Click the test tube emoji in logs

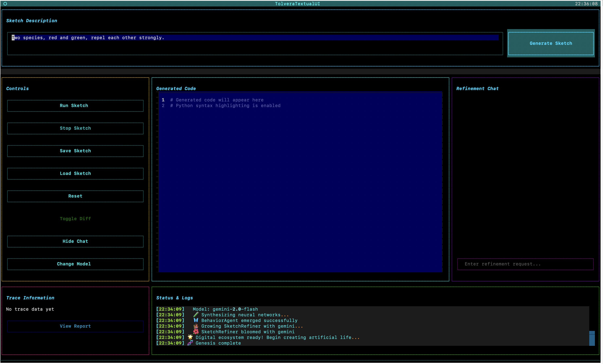(x=196, y=315)
